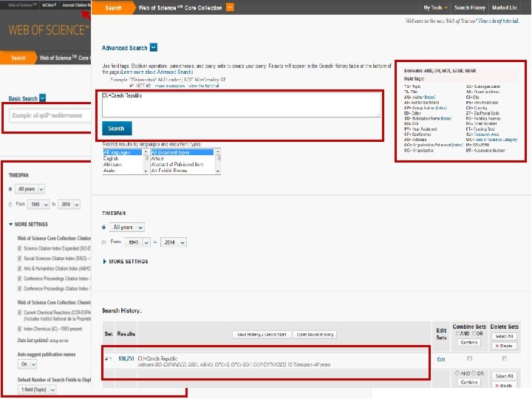This screenshot has width=532, height=399.
Task: Switch to the Journal Citation Reports tab
Action: 75,5
